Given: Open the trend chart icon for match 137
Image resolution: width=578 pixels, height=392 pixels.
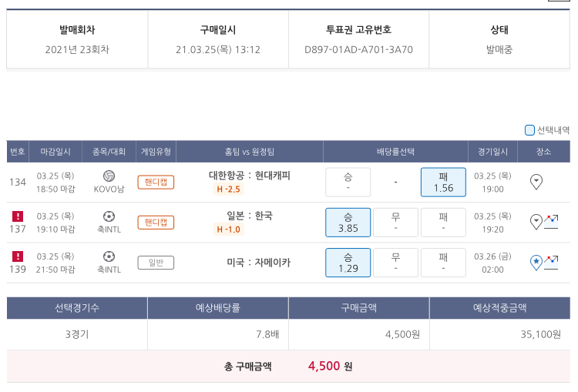Looking at the screenshot, I should 551,222.
